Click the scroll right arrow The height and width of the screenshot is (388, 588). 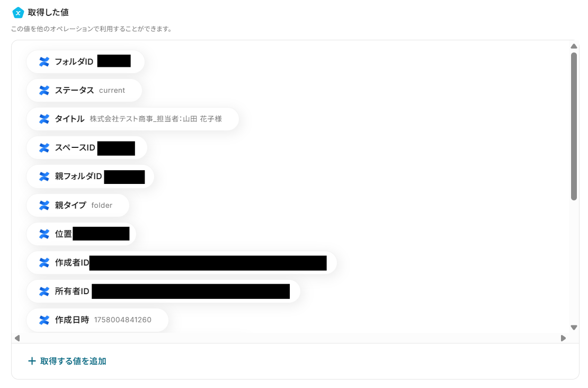[x=563, y=338]
